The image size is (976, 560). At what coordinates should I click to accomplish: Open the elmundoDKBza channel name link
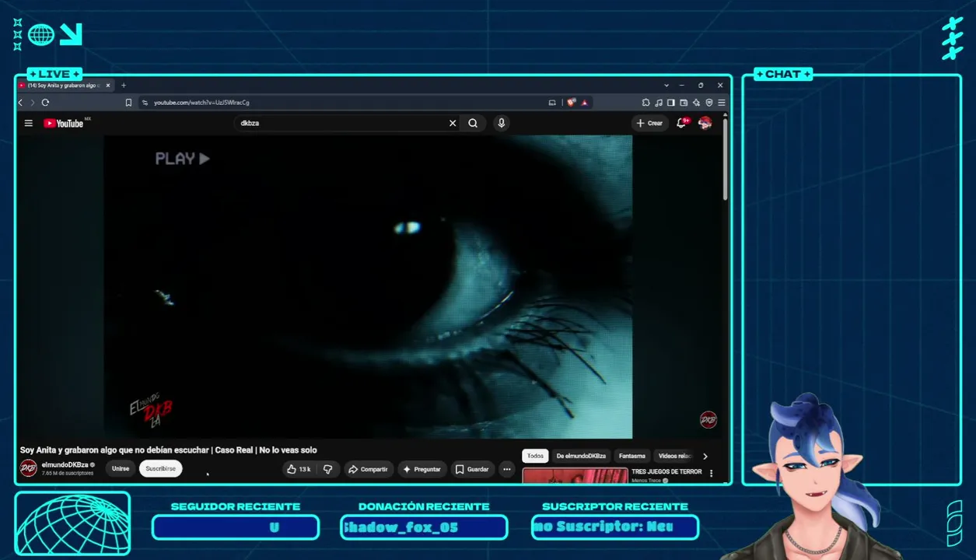[x=65, y=464]
